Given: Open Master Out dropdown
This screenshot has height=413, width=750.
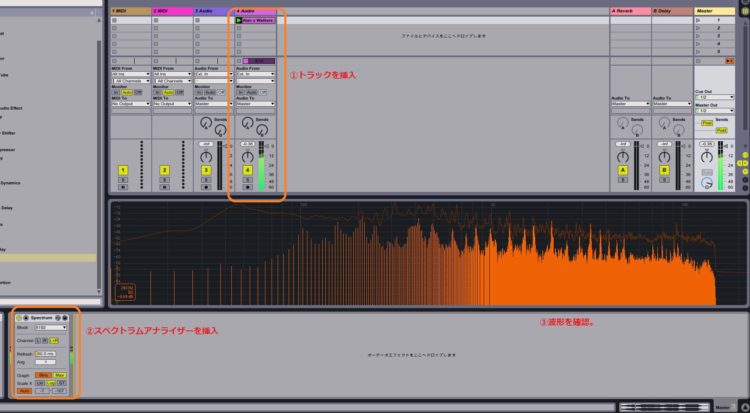Looking at the screenshot, I should pyautogui.click(x=714, y=111).
